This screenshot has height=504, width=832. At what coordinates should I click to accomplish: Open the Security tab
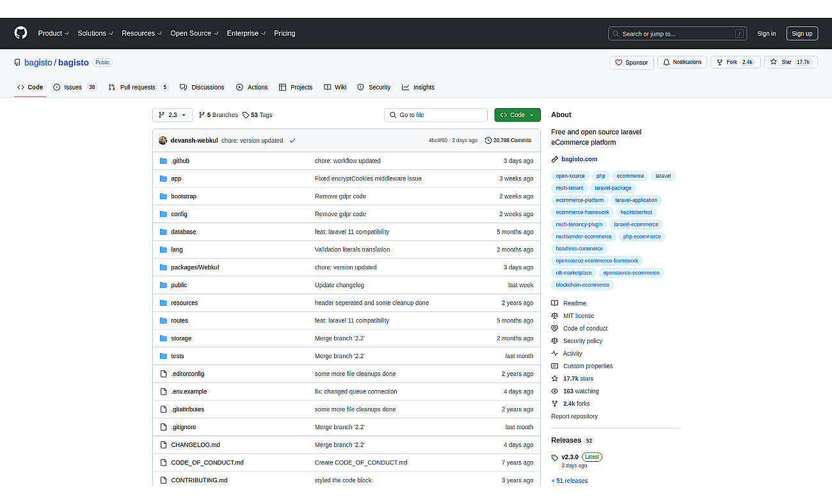[x=374, y=87]
